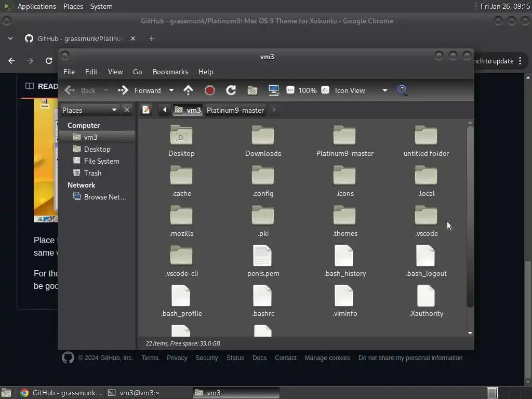Select the .bash_logout file
The height and width of the screenshot is (399, 532).
pyautogui.click(x=426, y=261)
